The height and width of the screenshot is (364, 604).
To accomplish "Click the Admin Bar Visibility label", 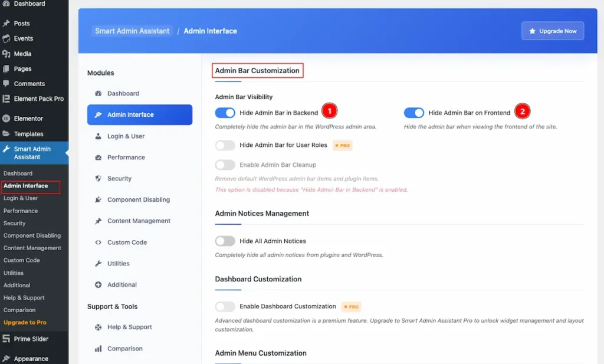I will coord(244,97).
